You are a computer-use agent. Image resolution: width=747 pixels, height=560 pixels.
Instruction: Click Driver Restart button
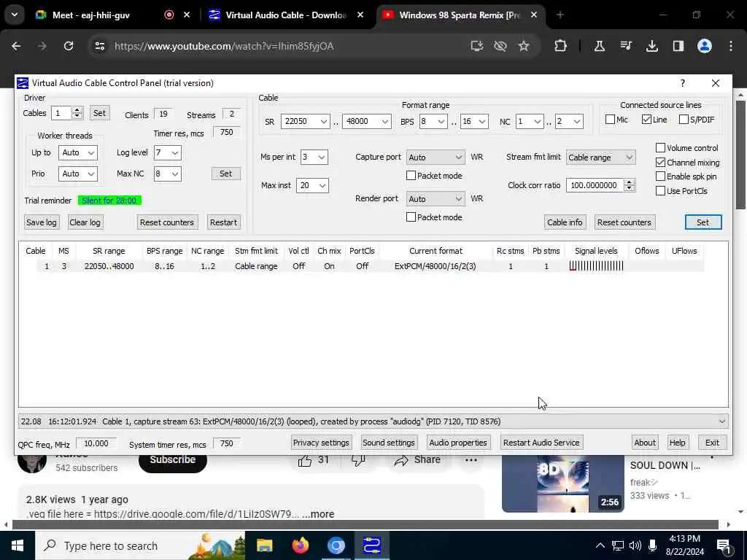click(223, 222)
